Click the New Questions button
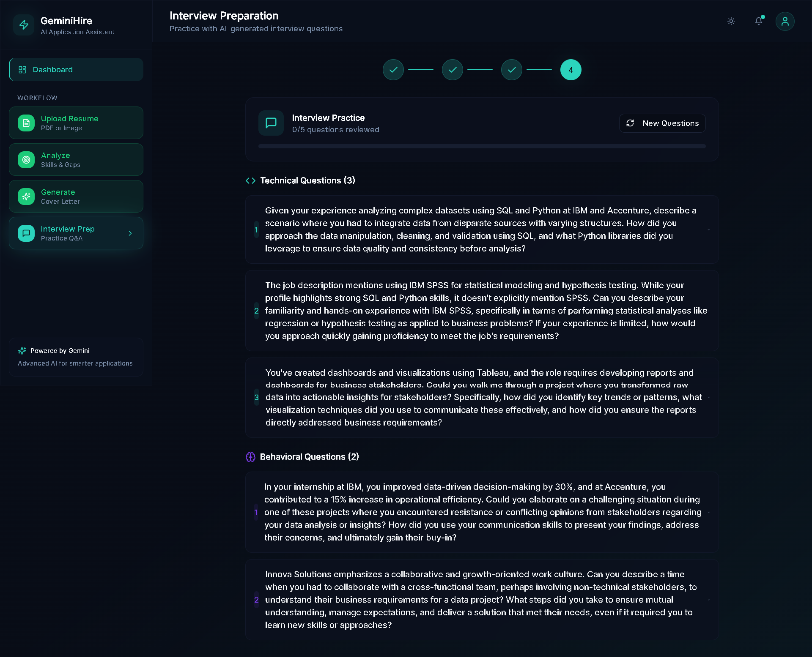The width and height of the screenshot is (812, 658). pyautogui.click(x=662, y=123)
